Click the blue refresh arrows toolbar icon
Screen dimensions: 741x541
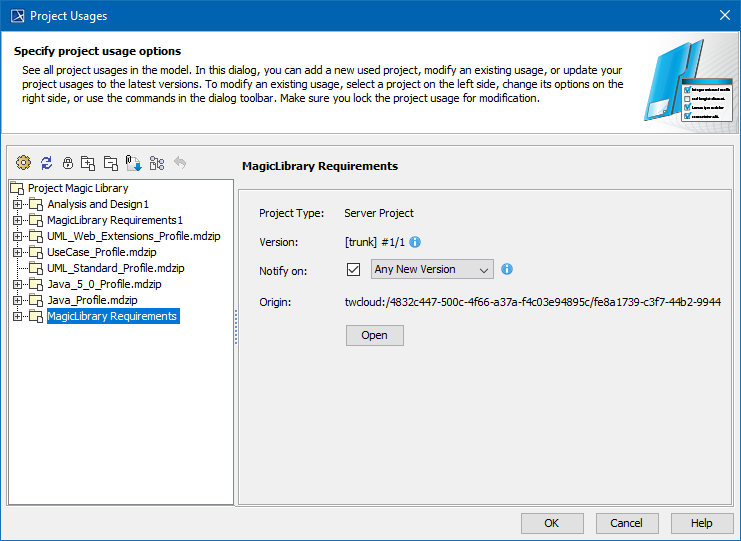46,162
